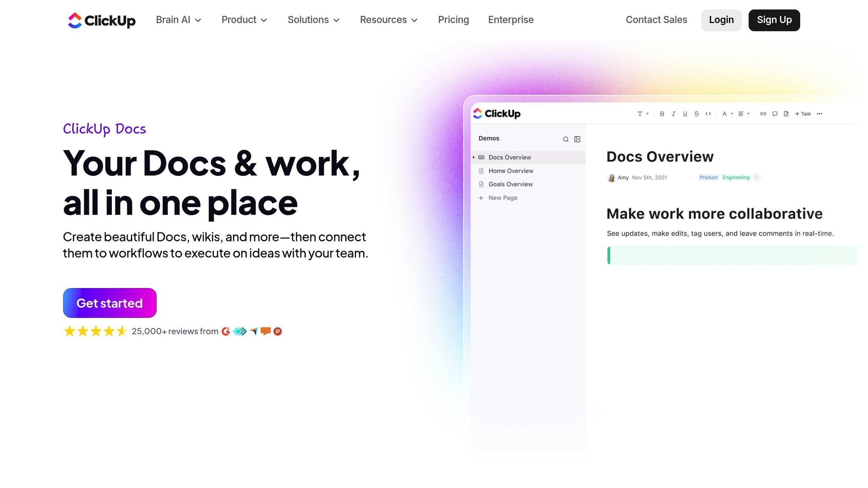Apply bold formatting in the doc toolbar
The width and height of the screenshot is (868, 488).
pos(662,114)
